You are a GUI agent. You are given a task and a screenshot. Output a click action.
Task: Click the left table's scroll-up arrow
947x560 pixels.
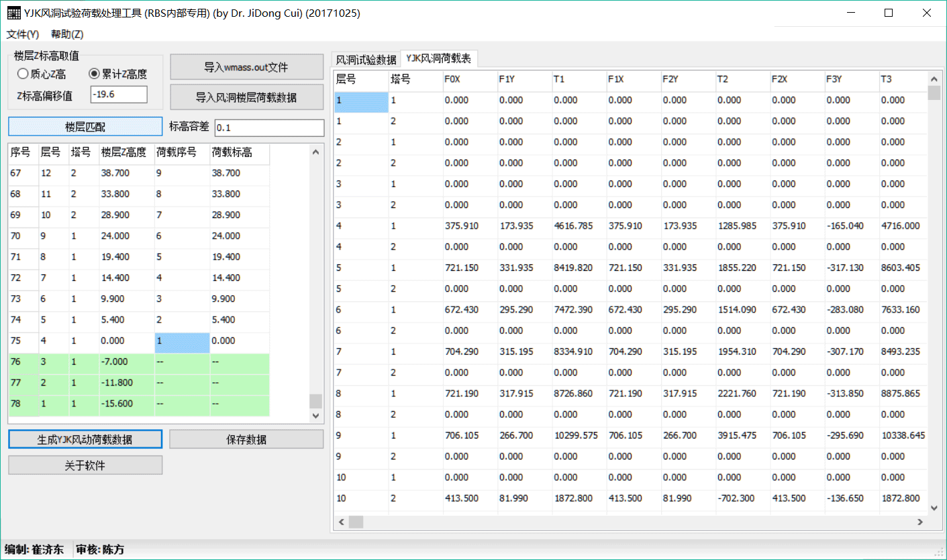click(x=315, y=152)
